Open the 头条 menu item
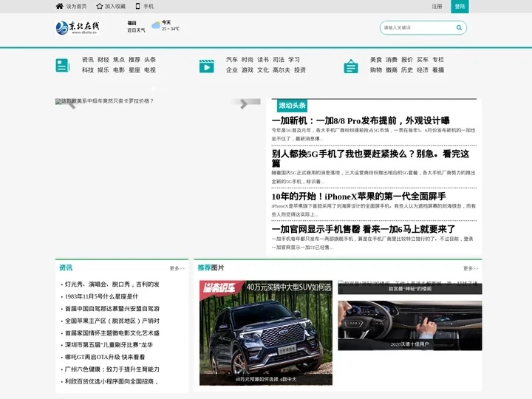The width and height of the screenshot is (532, 399). point(150,60)
